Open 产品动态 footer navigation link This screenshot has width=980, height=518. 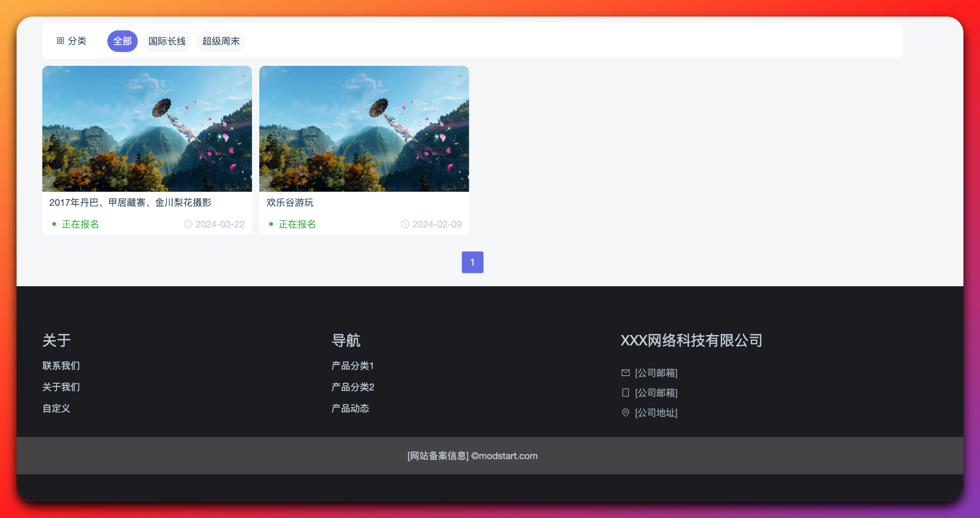click(x=351, y=408)
